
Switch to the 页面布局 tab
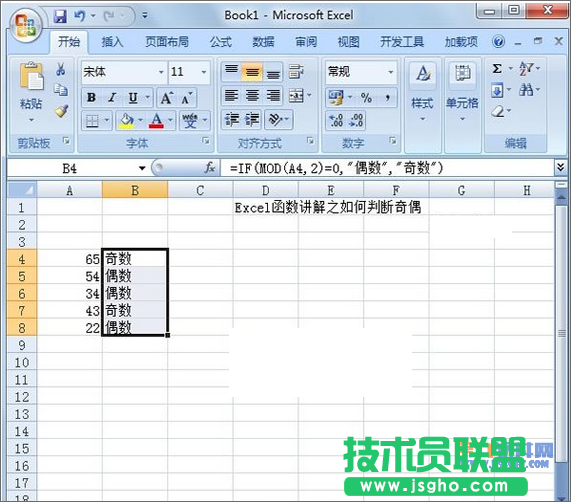coord(167,42)
